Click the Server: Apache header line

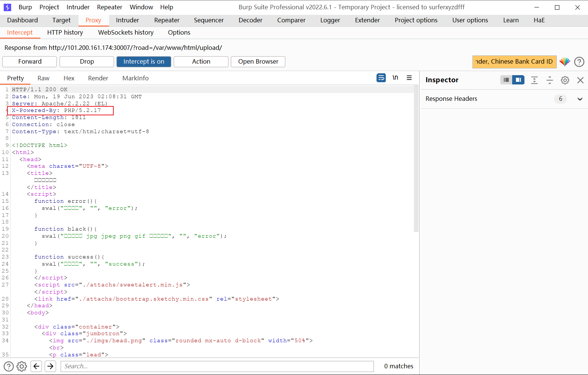tap(59, 104)
